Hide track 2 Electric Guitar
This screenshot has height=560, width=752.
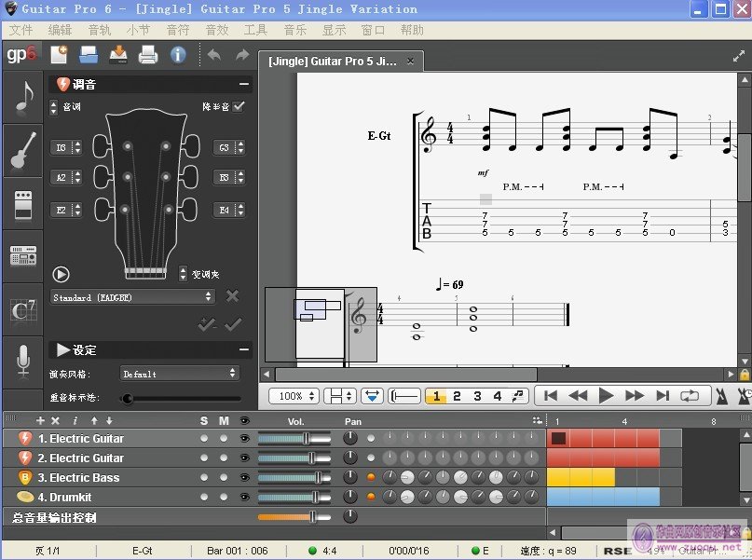click(244, 458)
